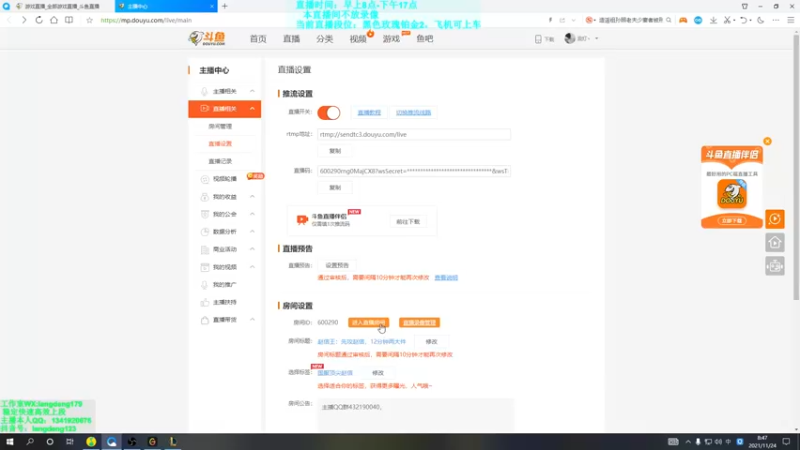Screen dimensions: 800x450
Task: Open the 直播教程 tutorial link
Action: pos(369,112)
